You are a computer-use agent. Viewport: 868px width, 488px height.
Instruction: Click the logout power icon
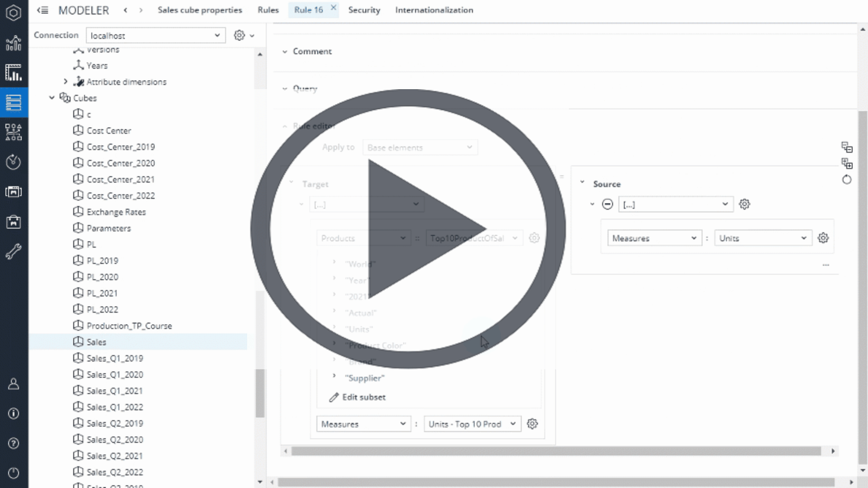(13, 473)
